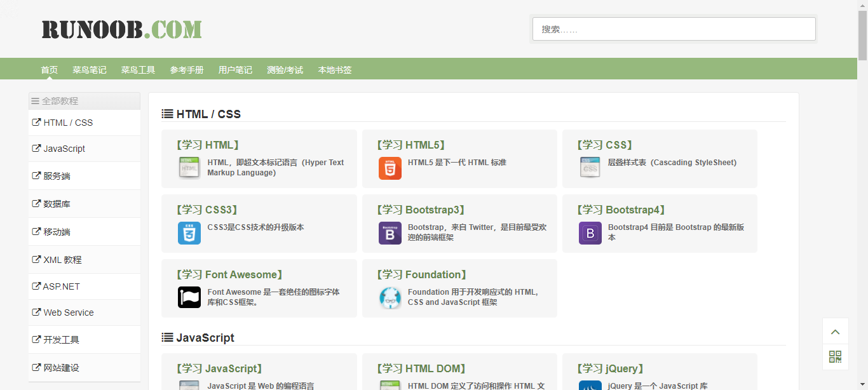Open the 【学习 jQuery】 tutorial title

[x=611, y=368]
